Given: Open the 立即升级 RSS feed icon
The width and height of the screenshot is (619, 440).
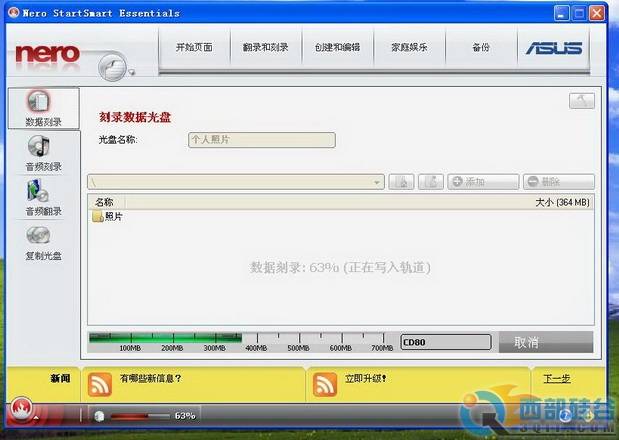Looking at the screenshot, I should (x=325, y=384).
